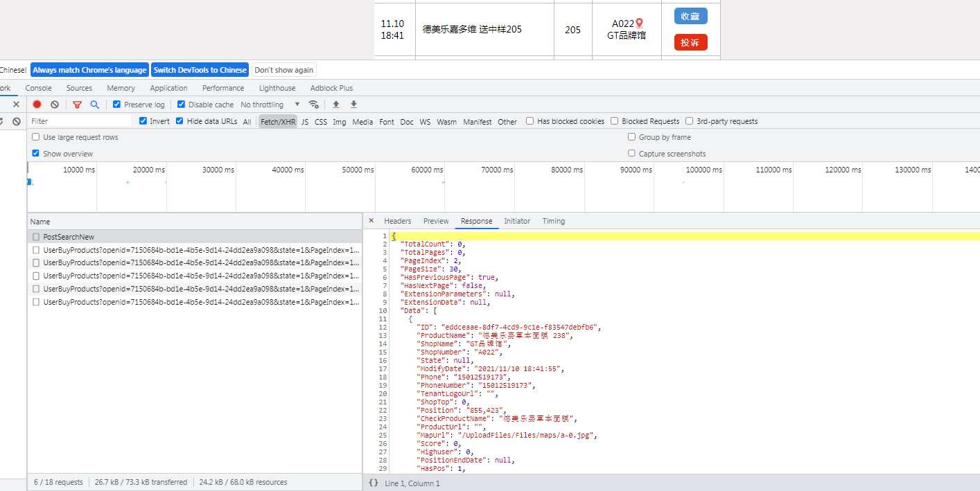Select the PostSearchNew request row
Image resolution: width=980 pixels, height=491 pixels.
pyautogui.click(x=69, y=237)
